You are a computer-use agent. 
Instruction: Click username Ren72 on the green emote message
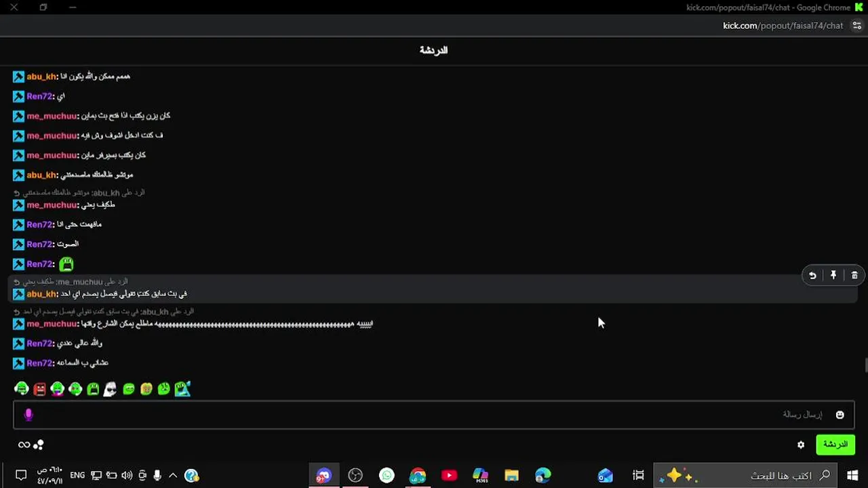point(40,264)
